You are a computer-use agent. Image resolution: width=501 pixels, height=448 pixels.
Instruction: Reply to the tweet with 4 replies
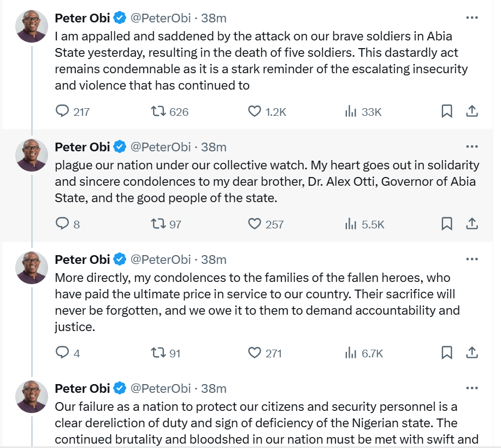pyautogui.click(x=63, y=353)
